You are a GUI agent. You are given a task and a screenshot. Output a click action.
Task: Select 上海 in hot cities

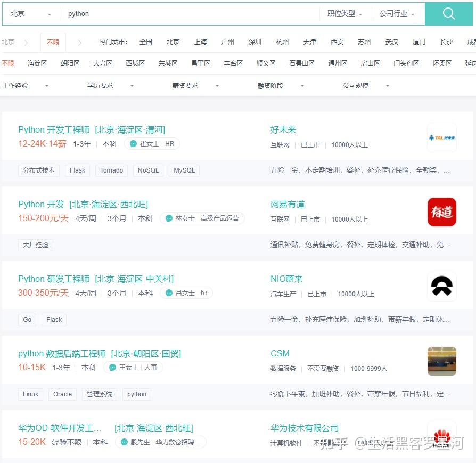(x=200, y=42)
